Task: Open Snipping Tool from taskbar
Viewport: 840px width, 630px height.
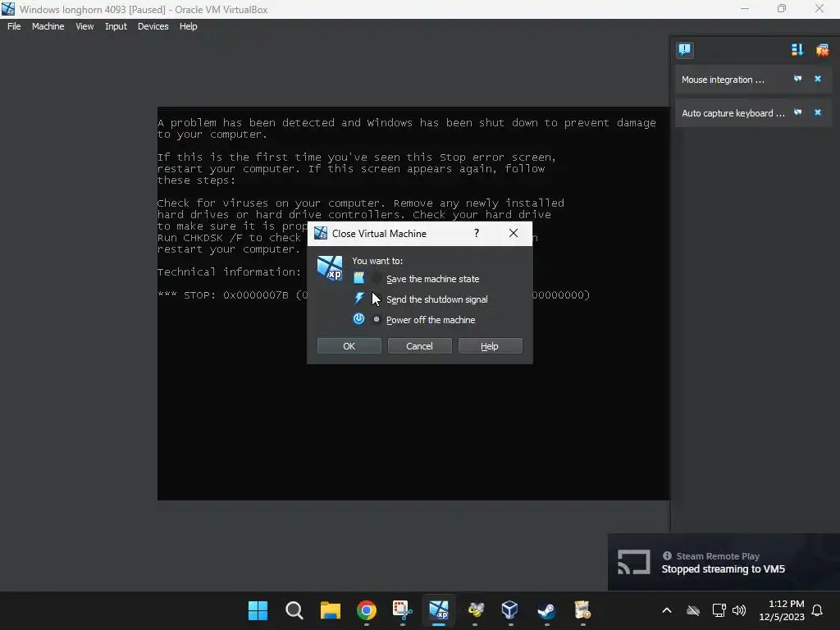Action: click(x=402, y=610)
